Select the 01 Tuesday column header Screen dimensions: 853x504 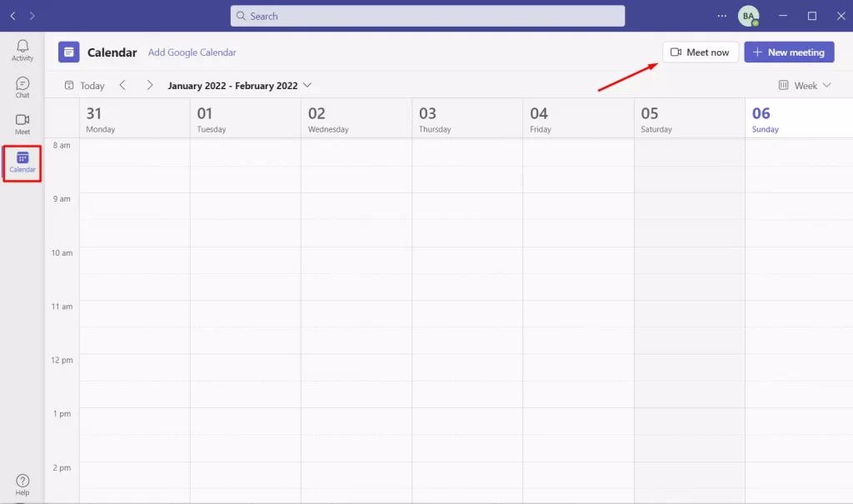[246, 118]
